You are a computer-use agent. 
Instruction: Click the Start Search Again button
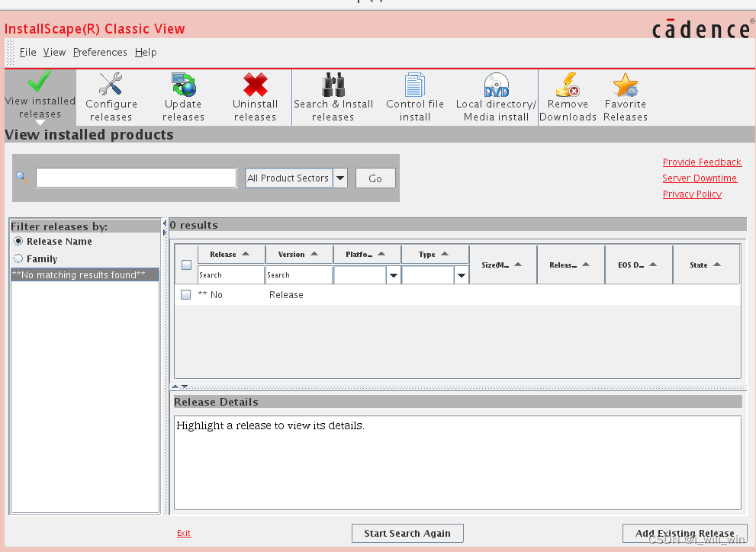pos(407,533)
